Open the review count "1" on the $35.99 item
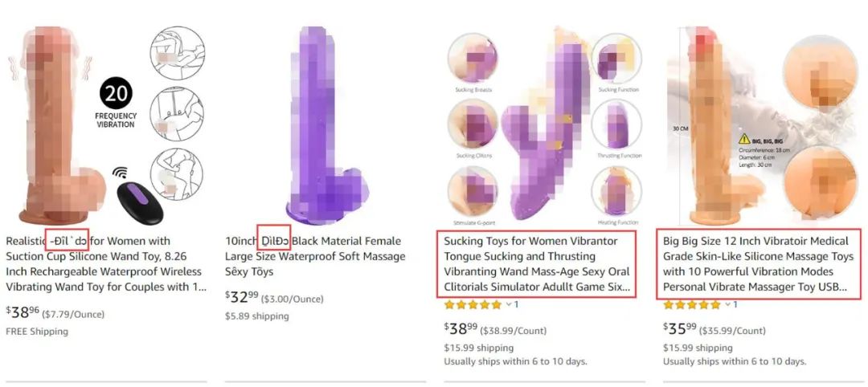The width and height of the screenshot is (868, 387). 735,304
